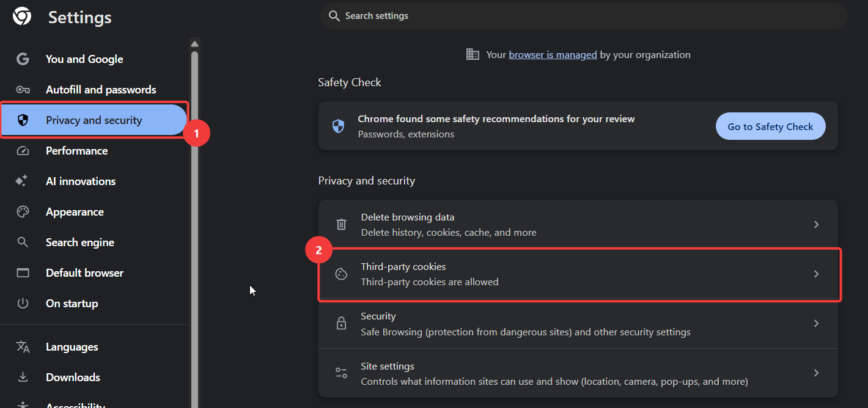Screen dimensions: 868x408
Task: Click the palette icon for Appearance
Action: (23, 212)
